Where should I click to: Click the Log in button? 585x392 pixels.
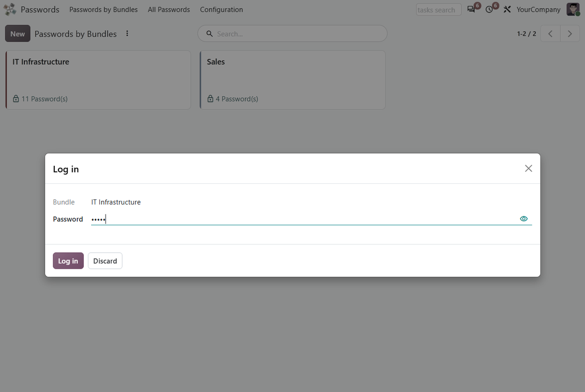(68, 260)
